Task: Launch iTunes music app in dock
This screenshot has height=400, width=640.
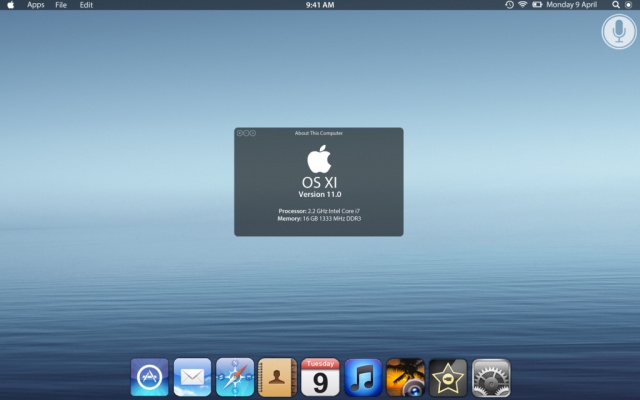Action: (x=363, y=378)
